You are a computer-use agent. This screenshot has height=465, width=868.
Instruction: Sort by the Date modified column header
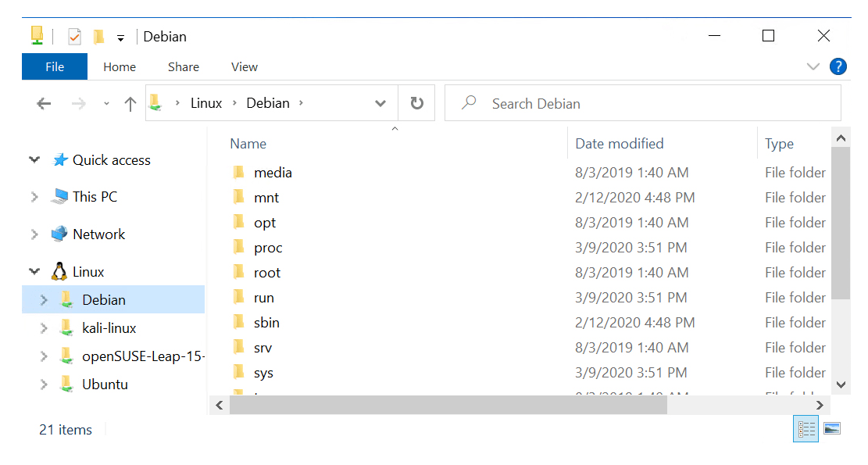click(x=619, y=143)
